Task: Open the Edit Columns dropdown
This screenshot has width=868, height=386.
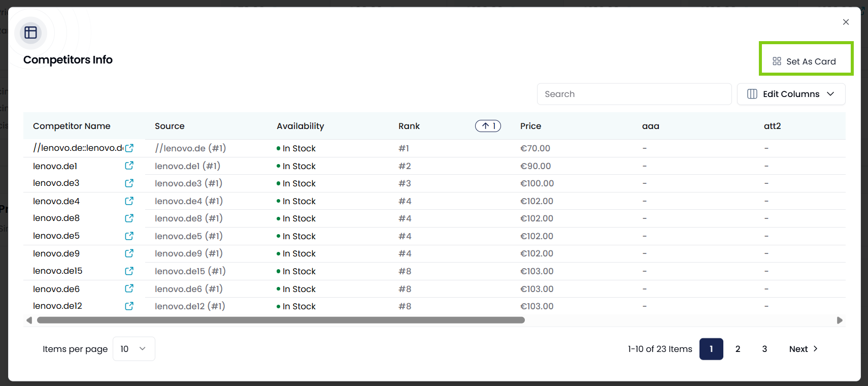Action: [791, 94]
